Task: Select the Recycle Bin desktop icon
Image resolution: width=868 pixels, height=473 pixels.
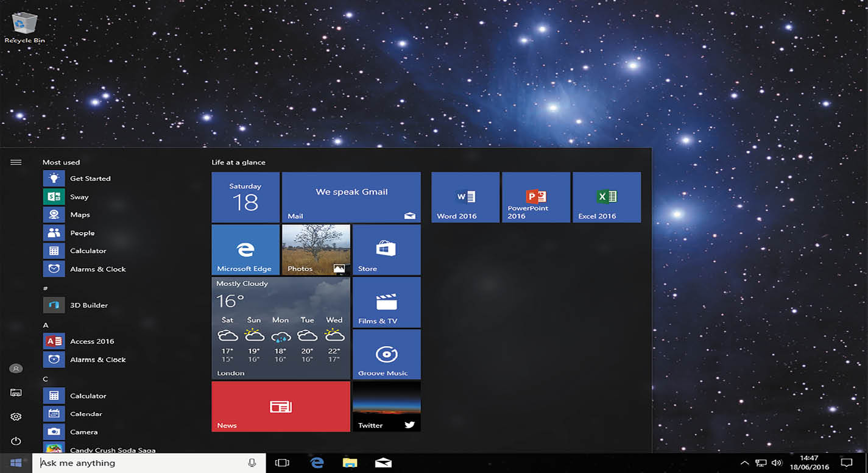Action: click(24, 28)
